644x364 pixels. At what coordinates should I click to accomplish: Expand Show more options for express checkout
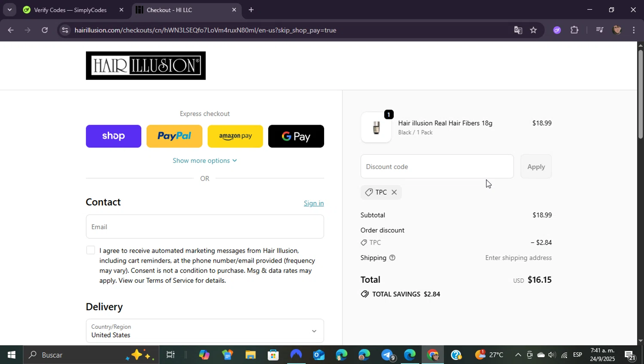(x=205, y=160)
